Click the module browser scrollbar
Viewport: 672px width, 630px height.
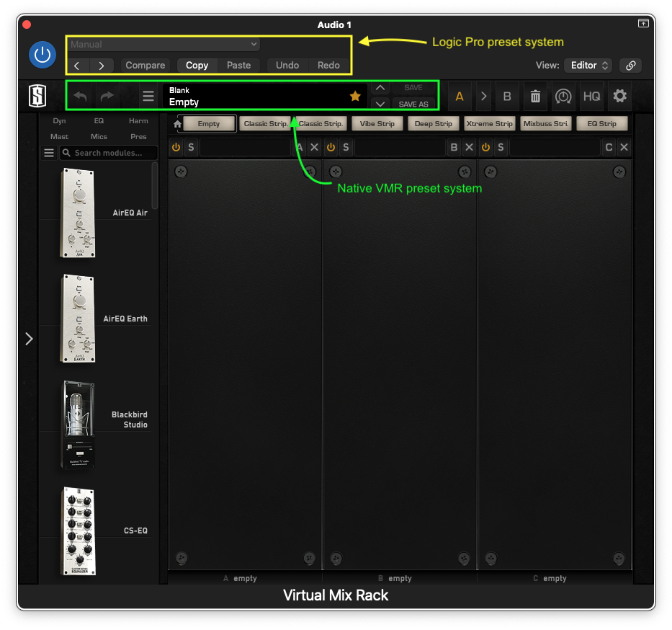tap(155, 185)
